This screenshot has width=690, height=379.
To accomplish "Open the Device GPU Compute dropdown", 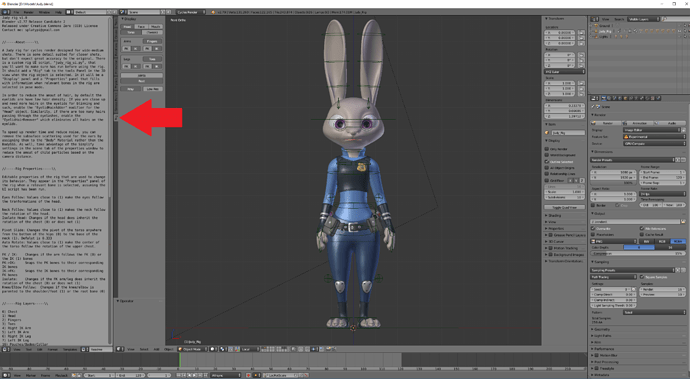I will (x=654, y=143).
